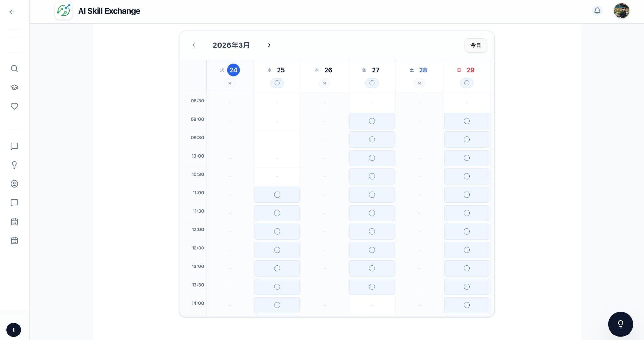644x340 pixels.
Task: Select the 09:00 slot on Friday 27
Action: point(372,121)
